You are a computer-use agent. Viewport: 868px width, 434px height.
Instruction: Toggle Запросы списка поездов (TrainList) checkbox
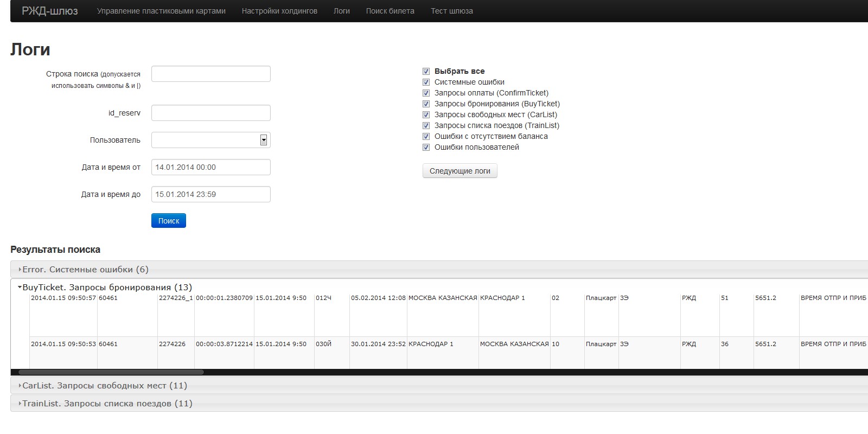pos(426,125)
